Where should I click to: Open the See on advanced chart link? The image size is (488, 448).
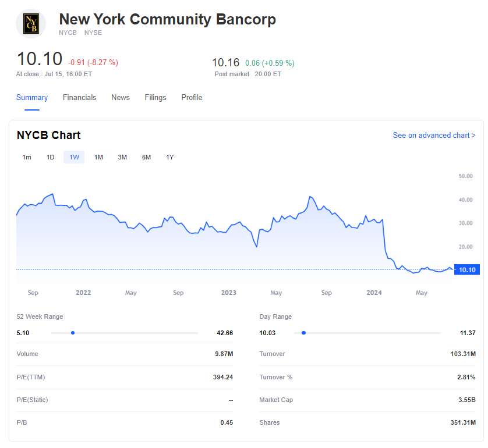click(434, 136)
